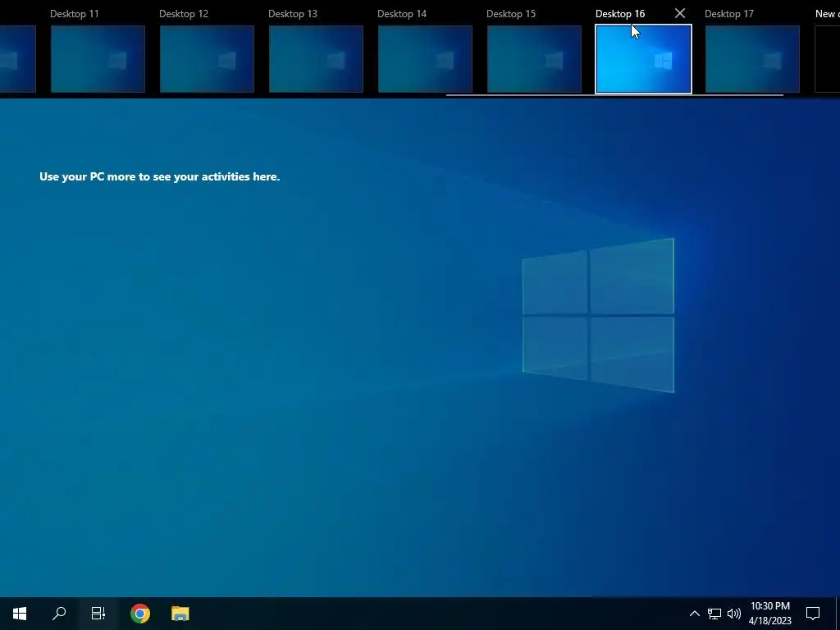This screenshot has width=840, height=630.
Task: Open volume speaker tray icon
Action: [x=734, y=614]
